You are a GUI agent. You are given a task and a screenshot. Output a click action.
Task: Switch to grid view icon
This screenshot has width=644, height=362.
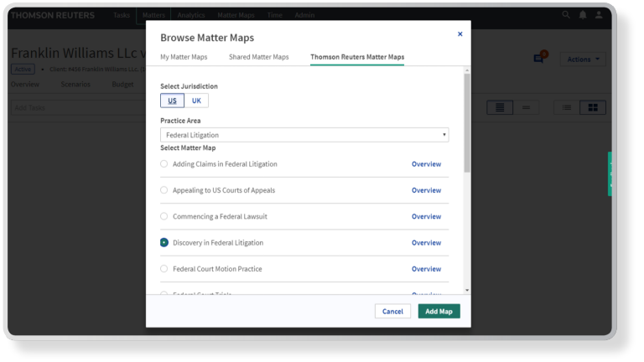[593, 107]
